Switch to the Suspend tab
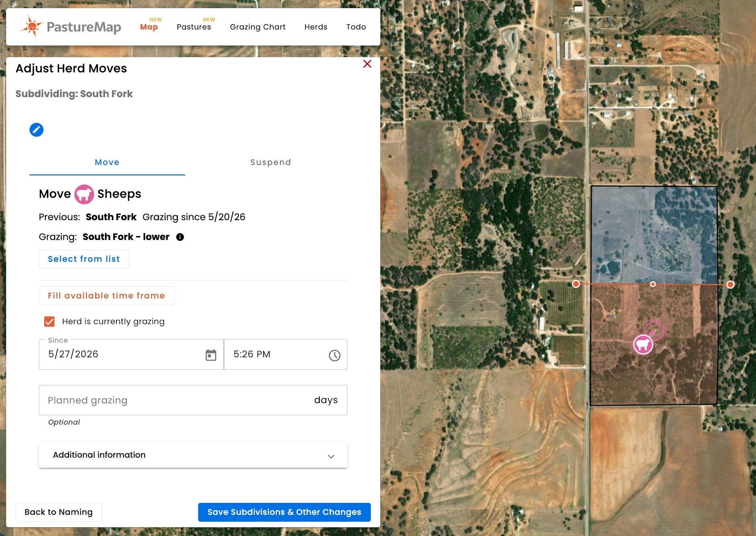The image size is (756, 536). point(271,162)
